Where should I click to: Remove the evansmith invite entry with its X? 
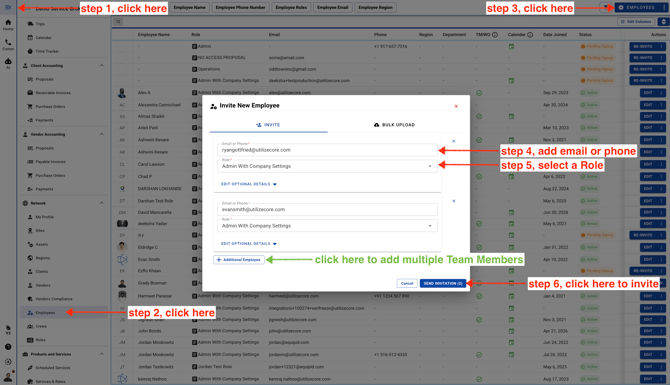454,201
